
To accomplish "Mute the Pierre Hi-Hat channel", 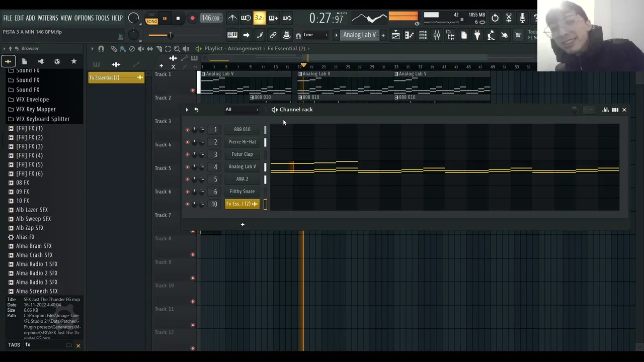I will tap(187, 142).
